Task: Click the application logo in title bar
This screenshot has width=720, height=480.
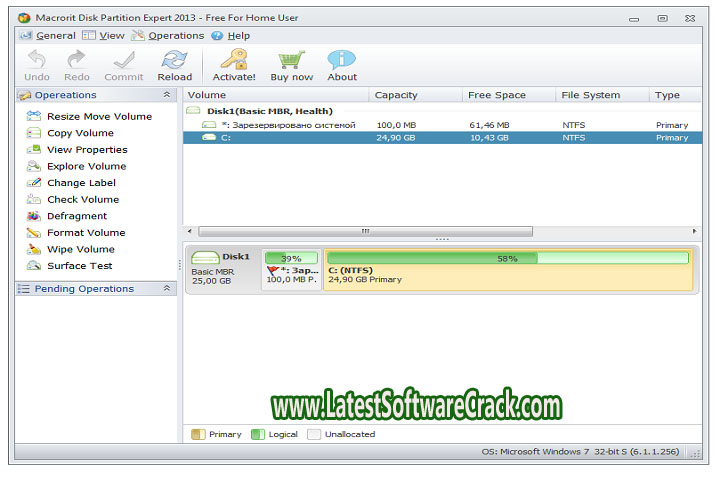Action: [x=24, y=18]
